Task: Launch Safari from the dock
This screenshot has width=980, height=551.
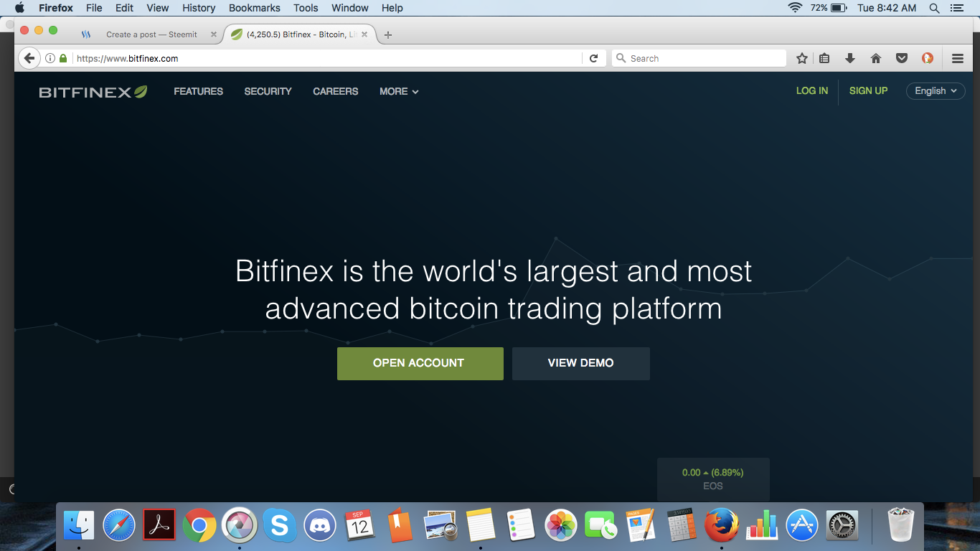Action: (119, 525)
